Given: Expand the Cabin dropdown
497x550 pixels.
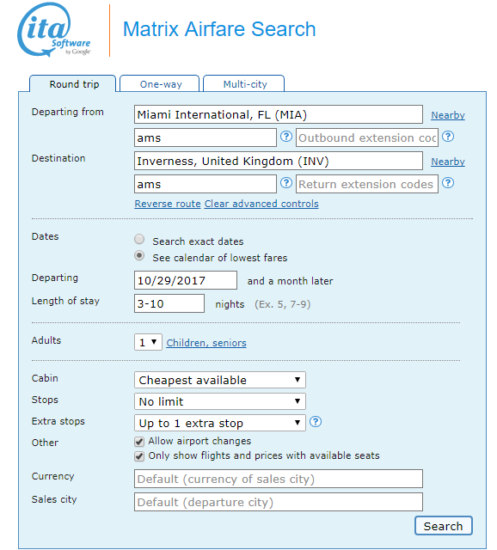Looking at the screenshot, I should [x=220, y=380].
